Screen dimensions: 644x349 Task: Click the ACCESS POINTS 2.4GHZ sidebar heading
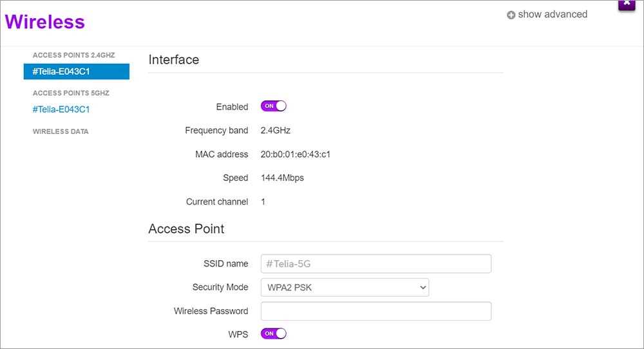point(74,55)
